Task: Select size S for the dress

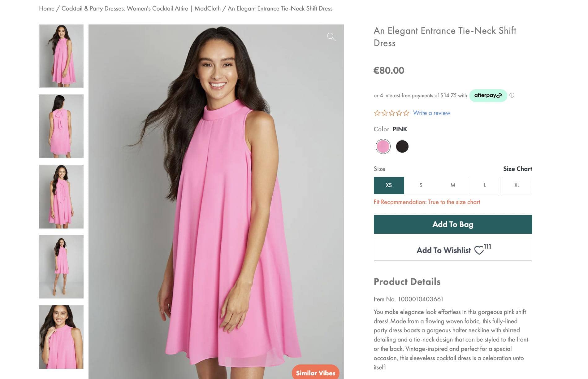Action: (x=421, y=185)
